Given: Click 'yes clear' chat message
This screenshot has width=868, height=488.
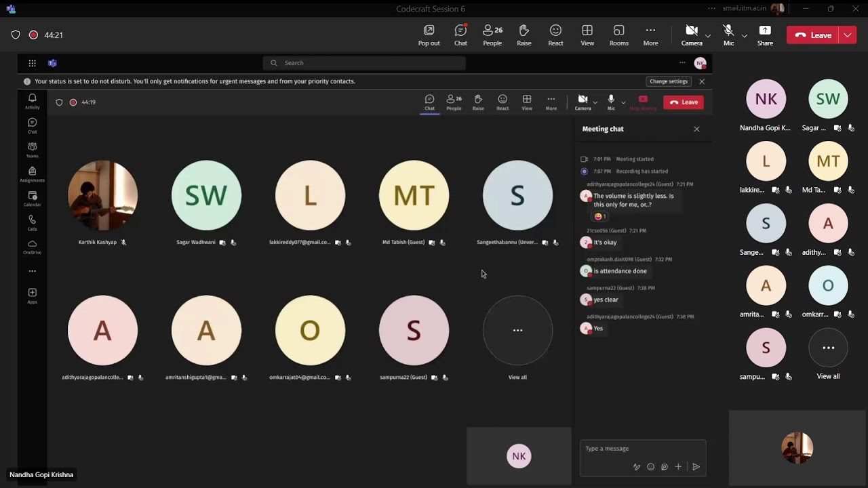Looking at the screenshot, I should point(606,300).
